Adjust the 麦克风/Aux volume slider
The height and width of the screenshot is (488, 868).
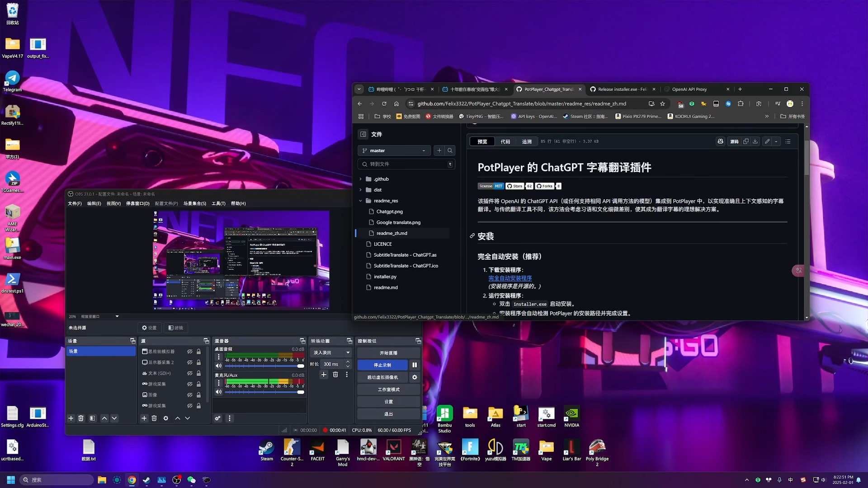coord(300,392)
